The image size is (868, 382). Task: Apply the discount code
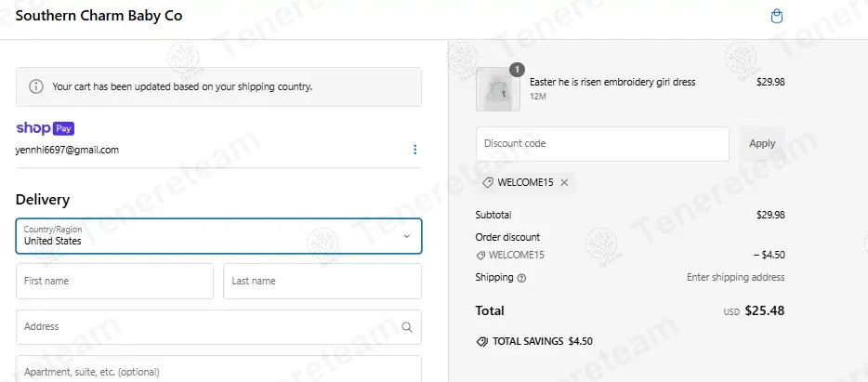coord(762,143)
